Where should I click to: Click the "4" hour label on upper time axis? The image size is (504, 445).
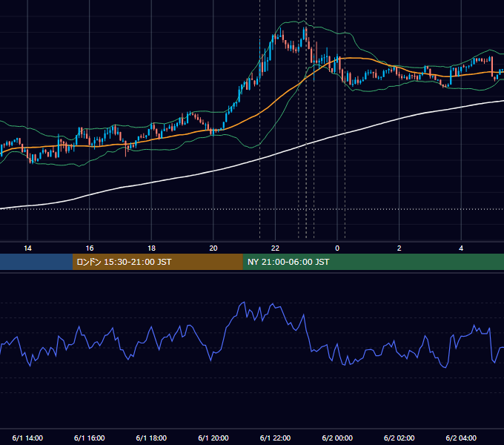[x=461, y=248]
